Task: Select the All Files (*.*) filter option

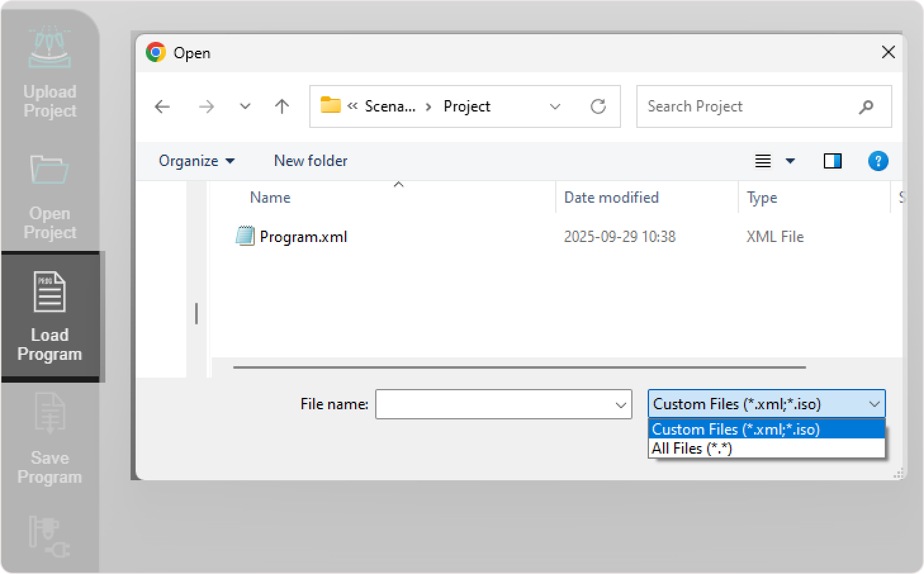Action: [692, 449]
